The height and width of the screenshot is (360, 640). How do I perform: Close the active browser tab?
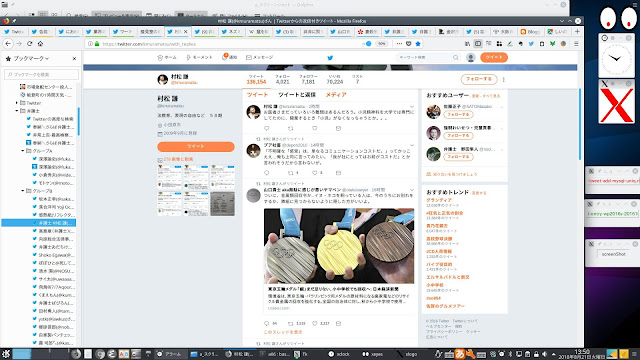coord(186,31)
